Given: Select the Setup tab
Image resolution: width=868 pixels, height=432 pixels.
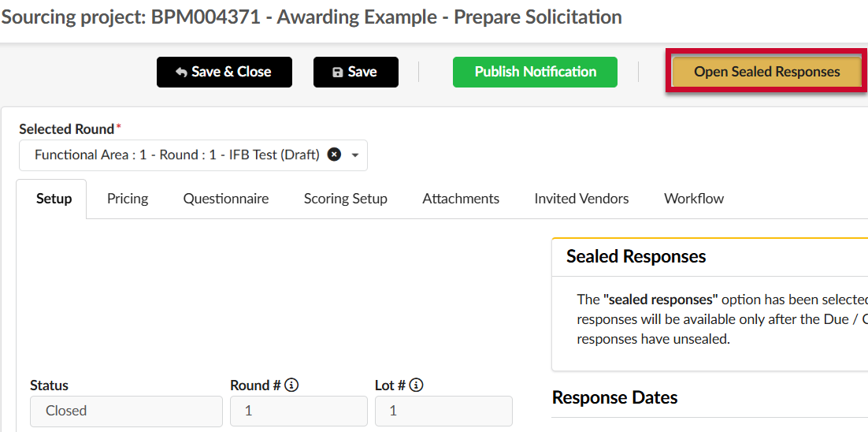Looking at the screenshot, I should [54, 199].
